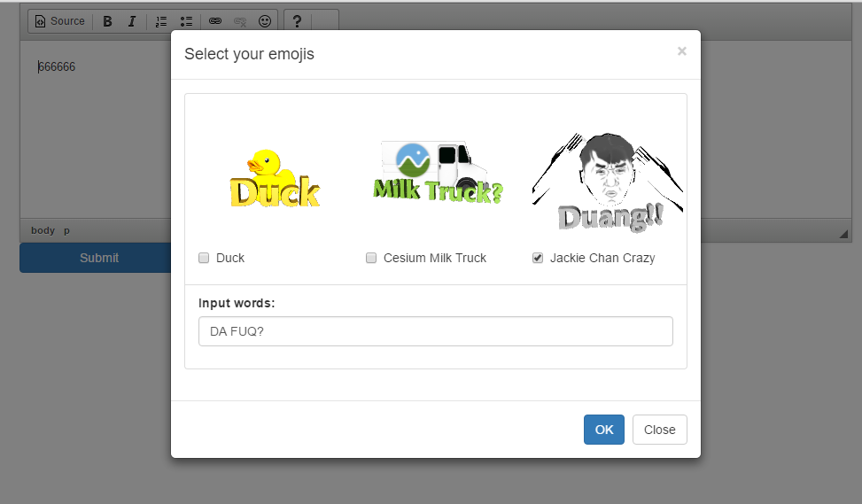The height and width of the screenshot is (504, 862).
Task: Open the emoji smiley toolbar button
Action: tap(265, 21)
